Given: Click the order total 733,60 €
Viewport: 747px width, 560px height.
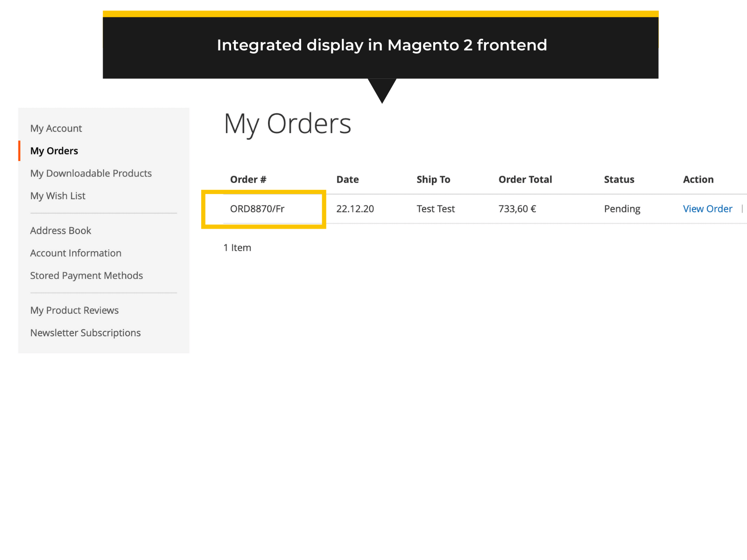Looking at the screenshot, I should click(517, 209).
